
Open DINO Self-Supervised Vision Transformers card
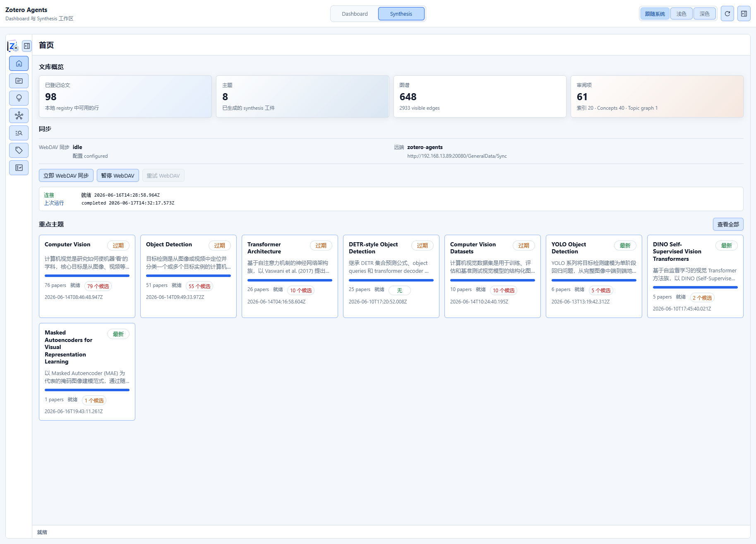[x=695, y=276]
